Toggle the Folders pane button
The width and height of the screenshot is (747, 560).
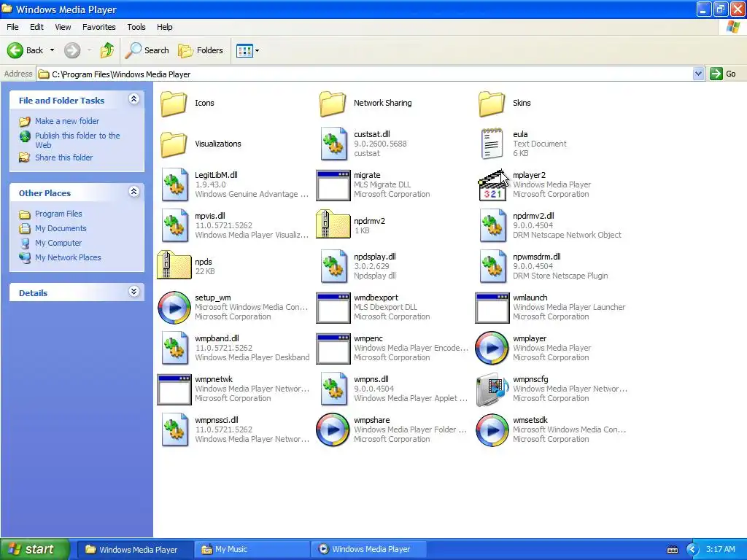click(200, 50)
